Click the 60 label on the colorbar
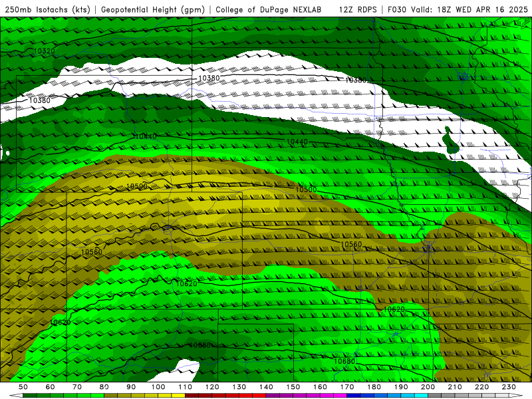Image resolution: width=532 pixels, height=399 pixels. coord(50,387)
